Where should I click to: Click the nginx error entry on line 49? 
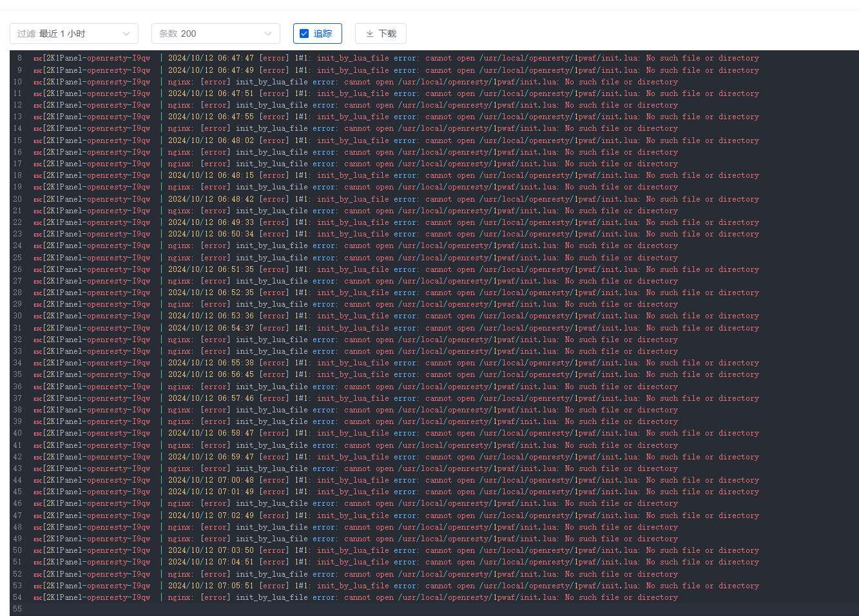coord(356,539)
